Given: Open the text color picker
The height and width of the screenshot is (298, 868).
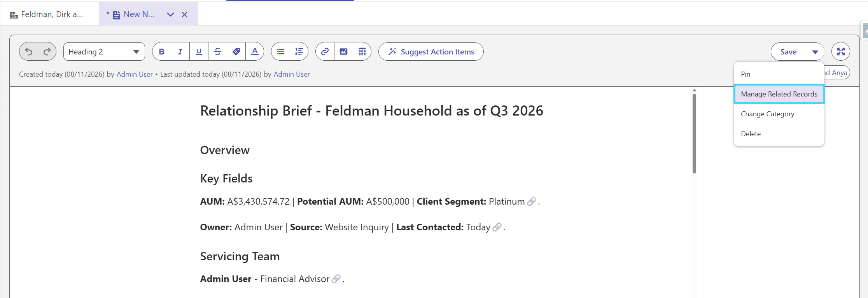Looking at the screenshot, I should pos(255,52).
